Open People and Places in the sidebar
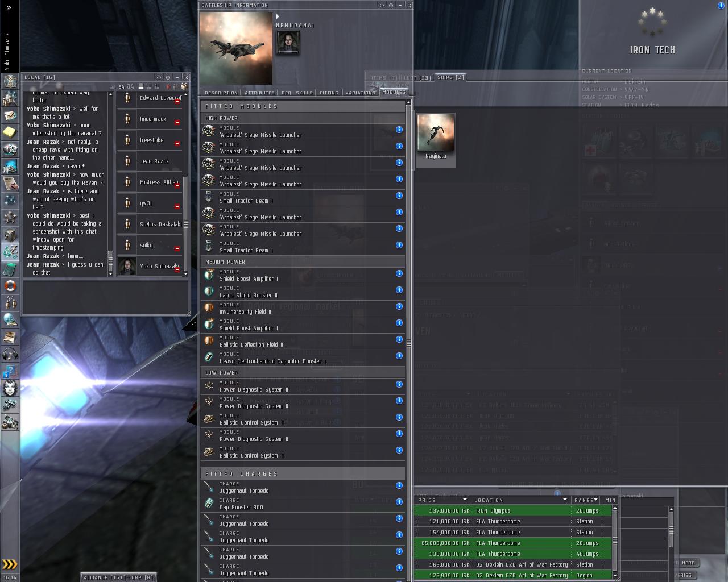728x582 pixels. tap(10, 98)
